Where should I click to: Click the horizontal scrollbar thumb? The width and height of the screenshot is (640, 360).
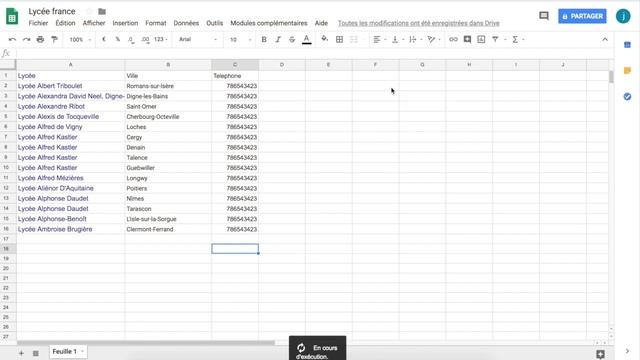(x=146, y=343)
